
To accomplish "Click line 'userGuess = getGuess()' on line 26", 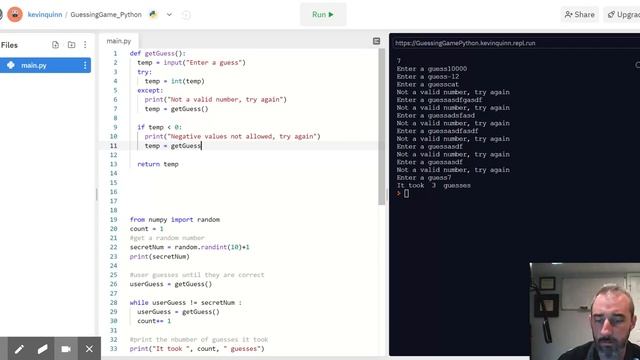I will [x=171, y=284].
